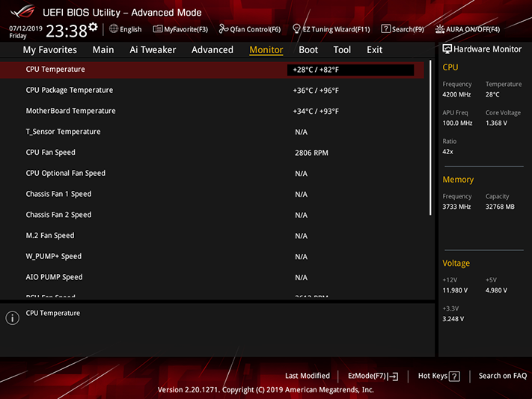Screen dimensions: 532x399
Task: Click +12V reading 11.980 V
Action: [455, 290]
